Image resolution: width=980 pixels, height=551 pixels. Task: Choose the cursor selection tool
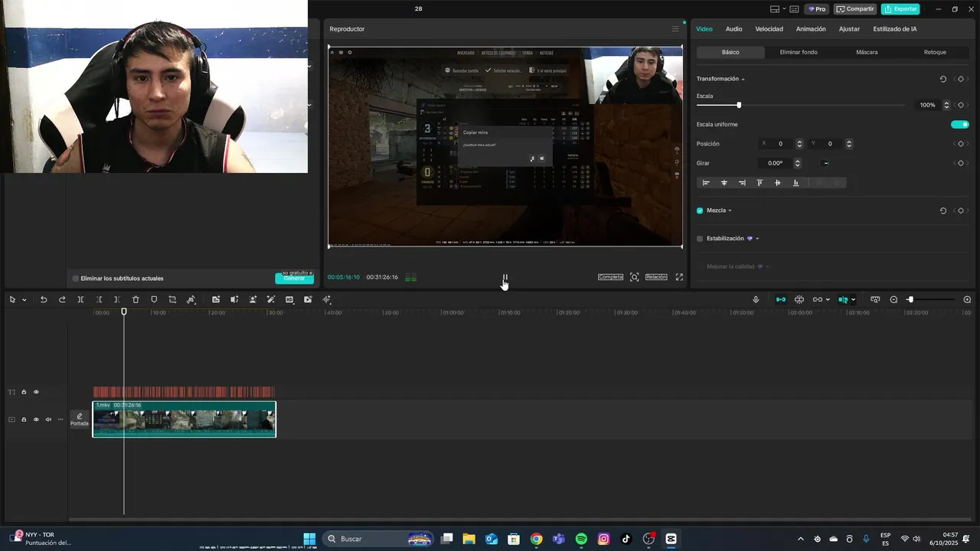click(x=12, y=300)
